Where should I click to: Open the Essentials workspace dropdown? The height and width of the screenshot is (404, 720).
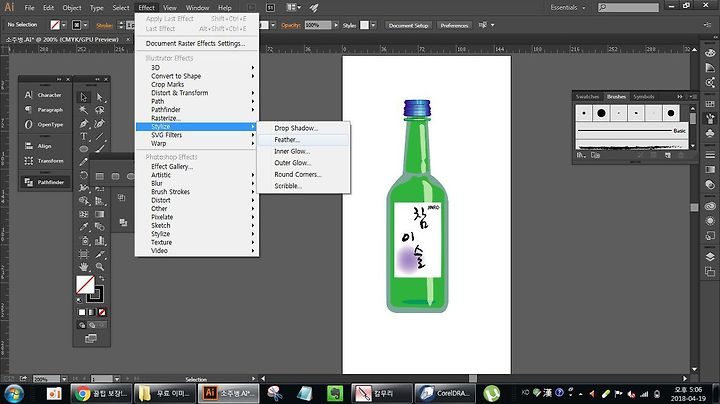(568, 7)
